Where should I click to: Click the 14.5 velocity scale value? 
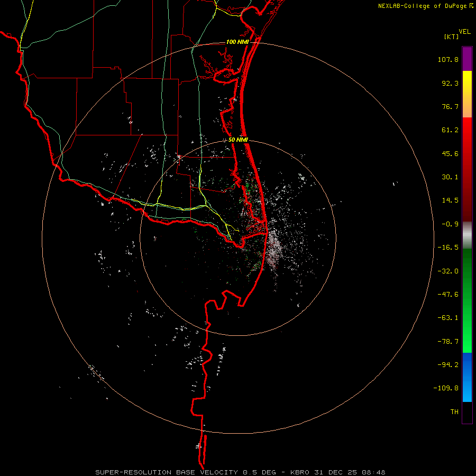point(450,200)
